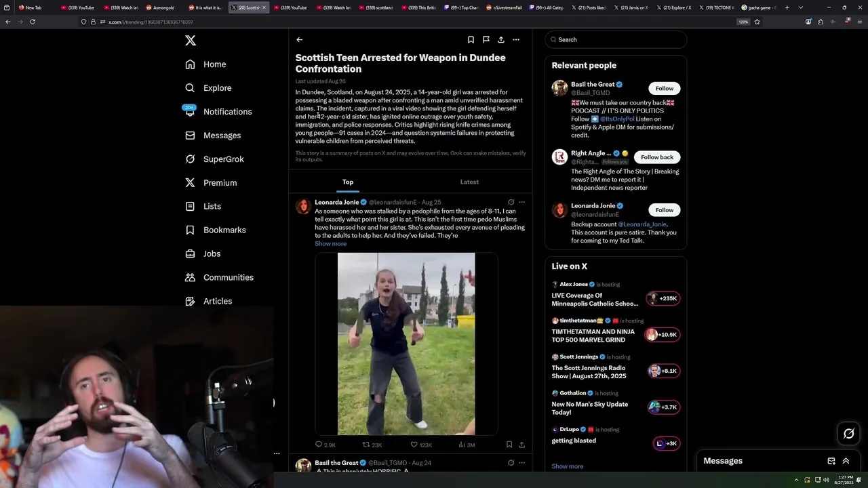Open Scott Jennings Radio Show live
This screenshot has width=868, height=488.
[616, 367]
